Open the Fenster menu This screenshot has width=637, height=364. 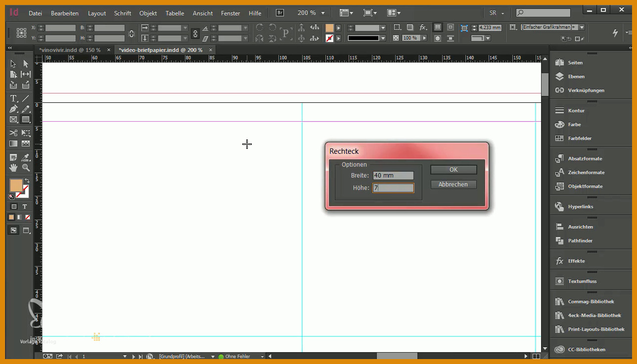coord(230,13)
